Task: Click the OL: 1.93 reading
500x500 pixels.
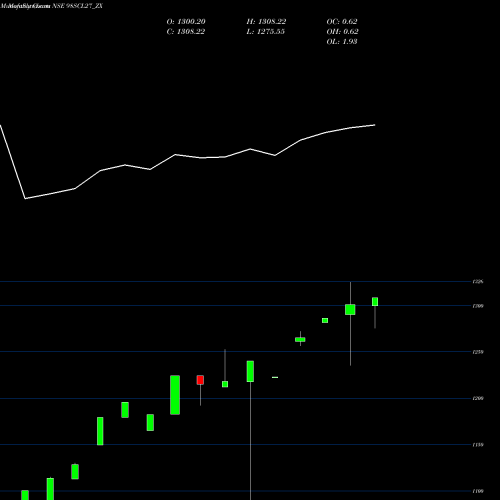Action: coord(342,42)
